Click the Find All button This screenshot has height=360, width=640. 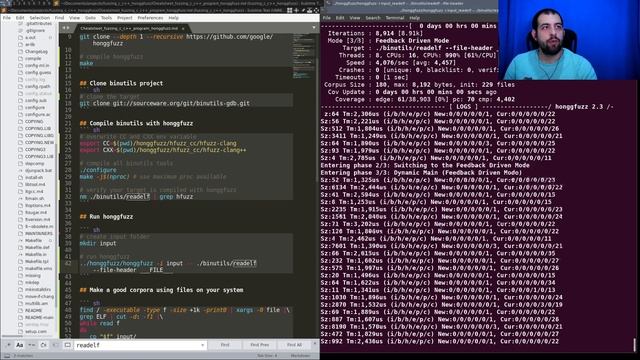click(x=294, y=345)
